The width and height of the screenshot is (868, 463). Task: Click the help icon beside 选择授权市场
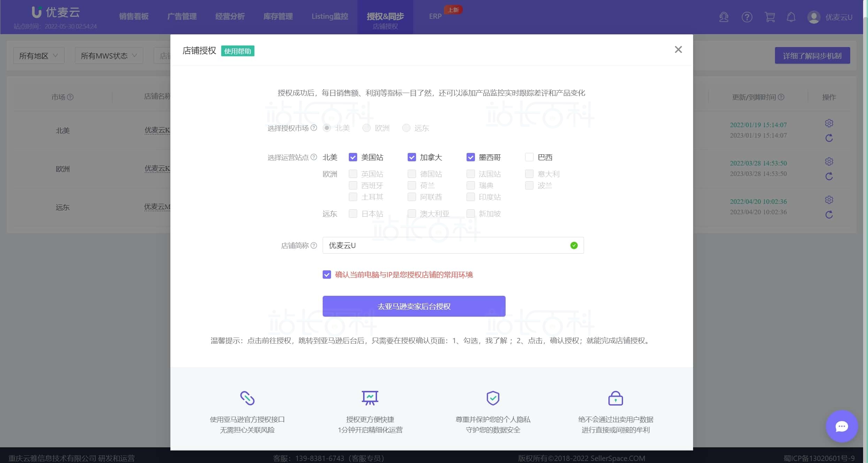pyautogui.click(x=314, y=128)
